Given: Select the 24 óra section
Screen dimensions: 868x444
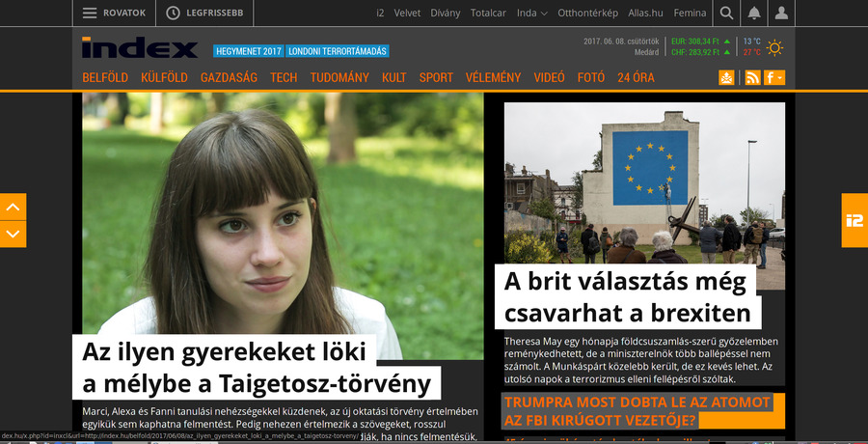Looking at the screenshot, I should pos(636,77).
